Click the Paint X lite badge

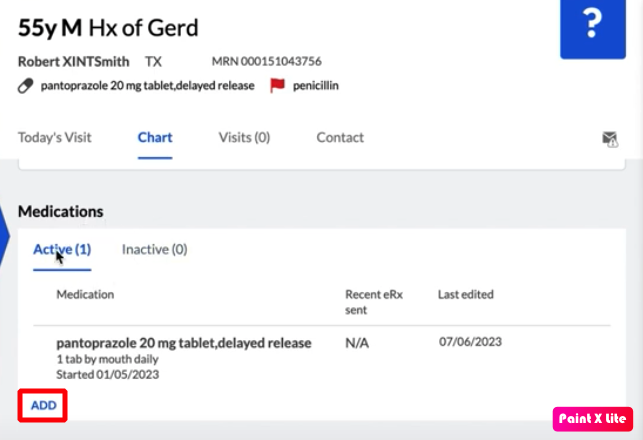pyautogui.click(x=593, y=419)
